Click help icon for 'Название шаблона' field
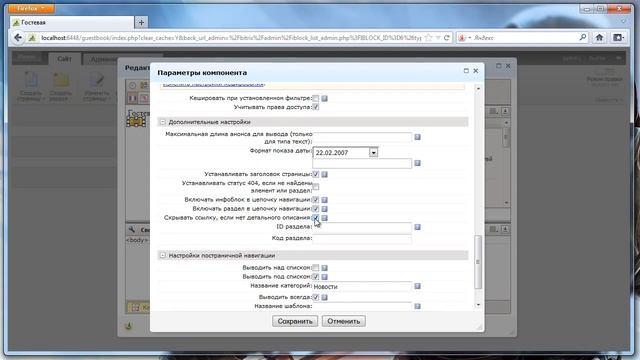 (x=417, y=306)
